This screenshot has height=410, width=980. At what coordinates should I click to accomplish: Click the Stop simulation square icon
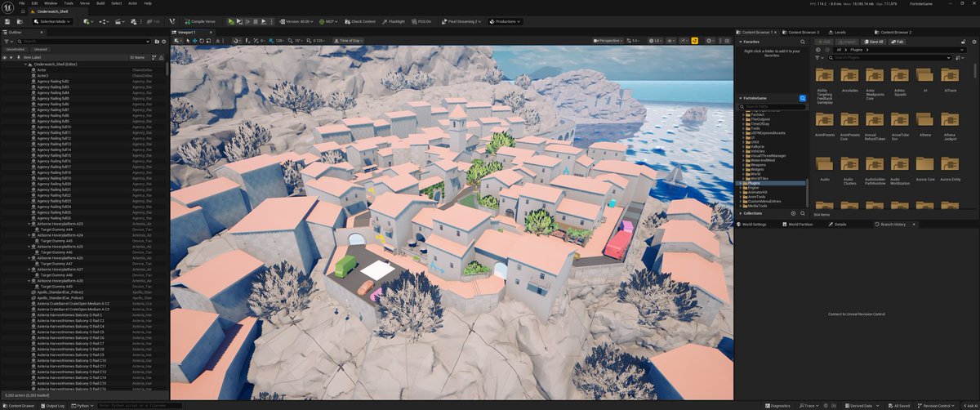pos(256,21)
